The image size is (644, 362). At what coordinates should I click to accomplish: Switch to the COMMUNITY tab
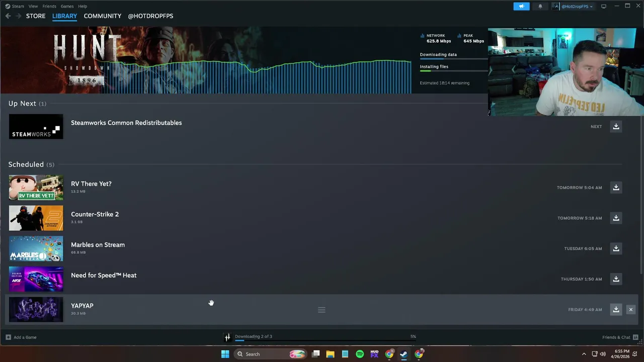point(103,16)
